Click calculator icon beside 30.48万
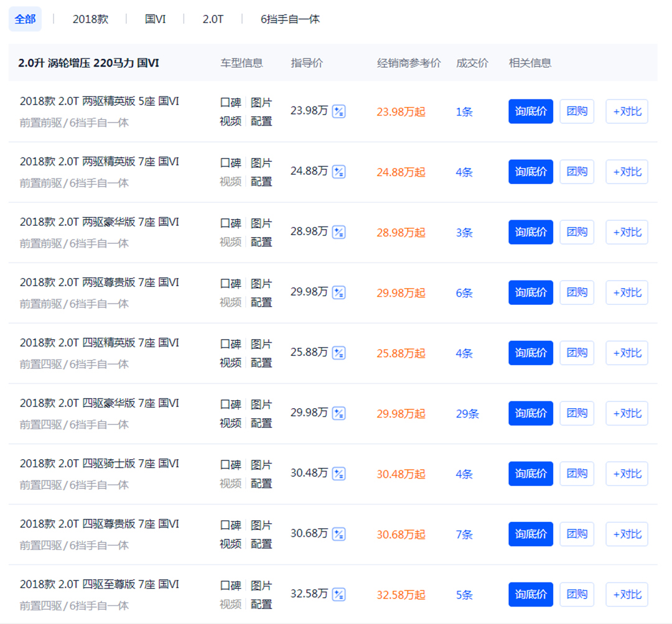Image resolution: width=672 pixels, height=624 pixels. 338,473
